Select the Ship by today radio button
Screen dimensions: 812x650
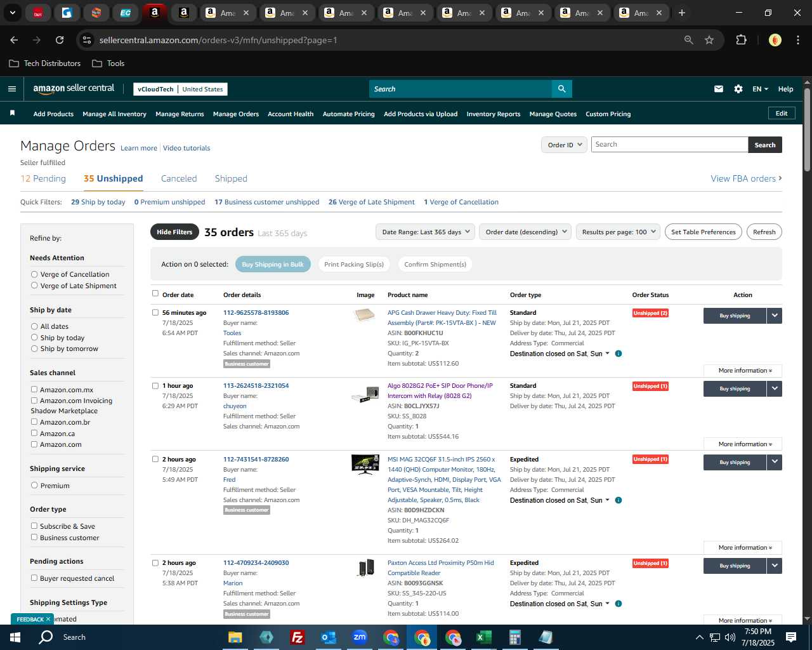pos(34,338)
